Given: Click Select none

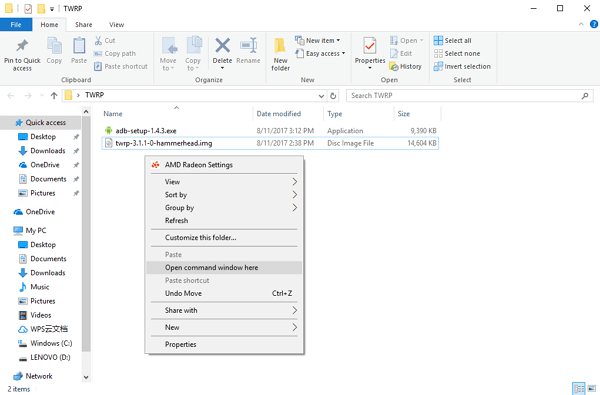Looking at the screenshot, I should (x=457, y=54).
